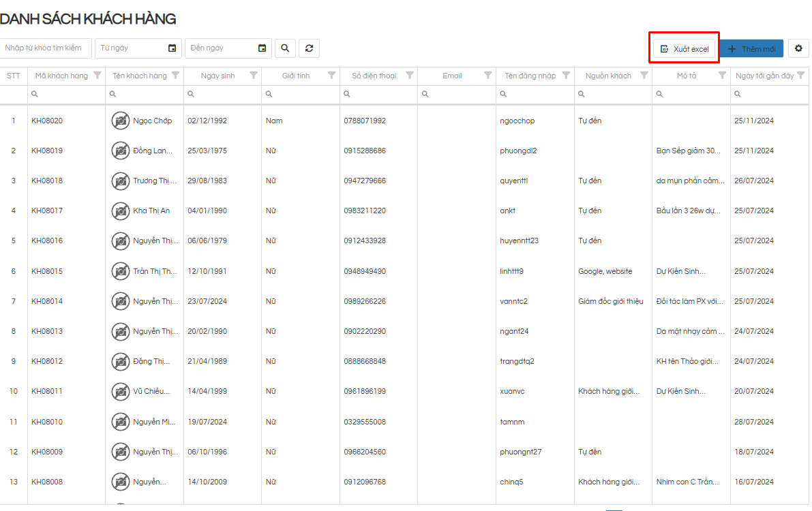The height and width of the screenshot is (511, 812).
Task: Click the Xuất excel button
Action: 685,49
